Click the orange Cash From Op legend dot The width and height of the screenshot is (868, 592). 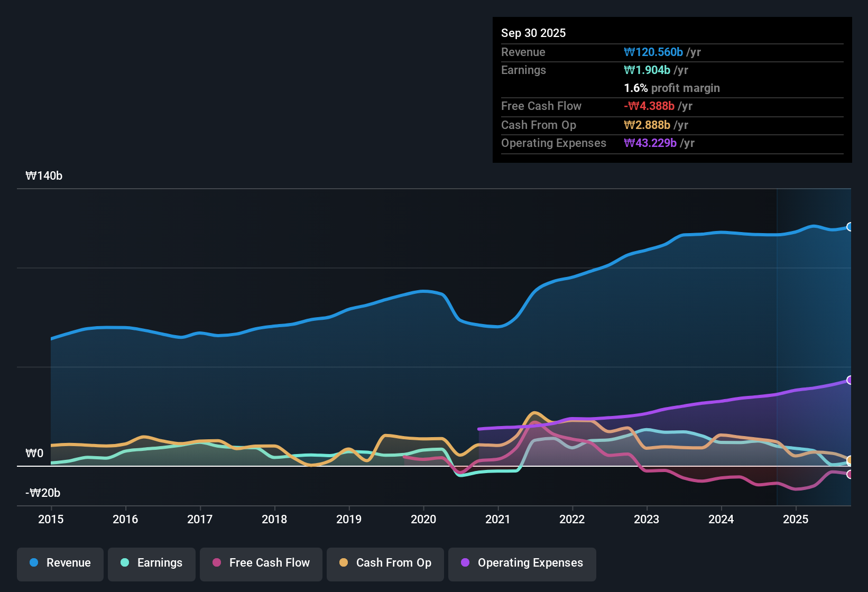344,563
